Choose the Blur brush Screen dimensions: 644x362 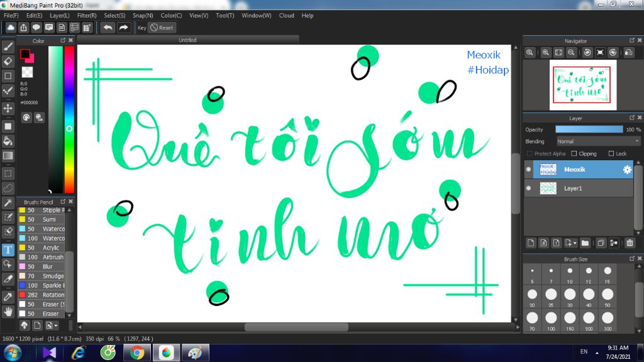[42, 266]
